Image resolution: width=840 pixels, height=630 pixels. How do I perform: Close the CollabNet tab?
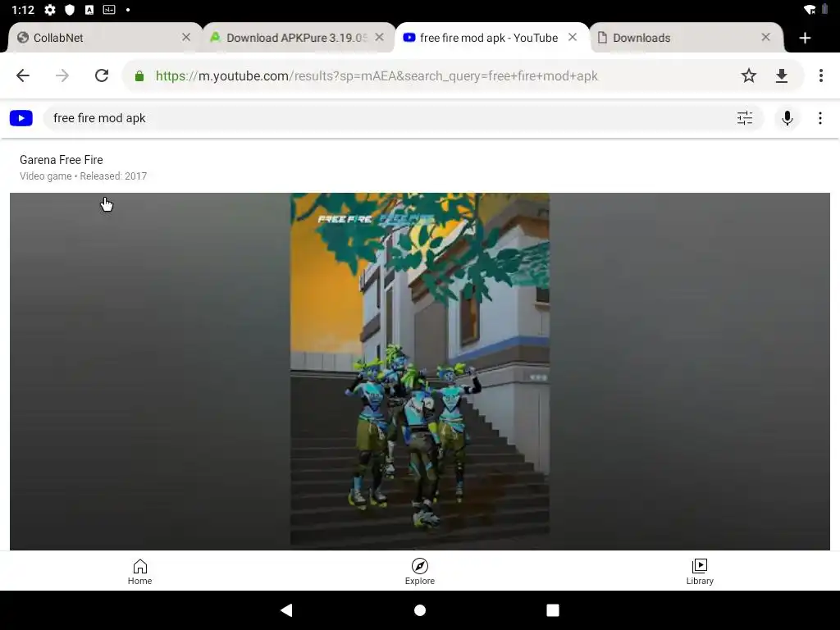[x=186, y=37]
